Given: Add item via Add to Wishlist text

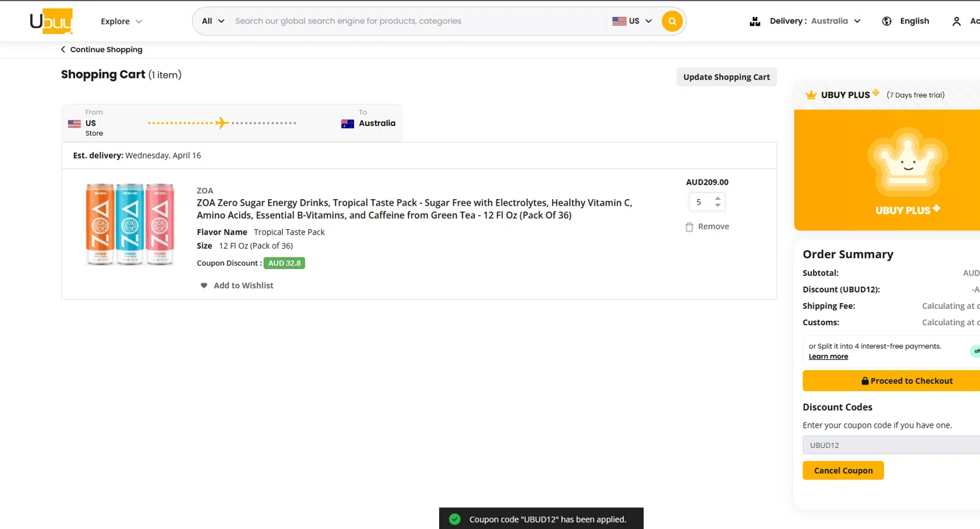Looking at the screenshot, I should pos(243,285).
